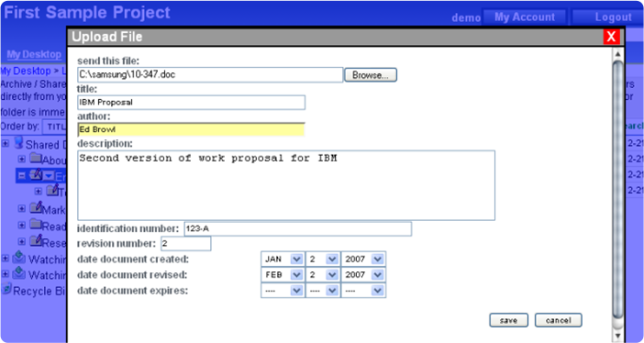Open the created year 2007 dropdown
Screen dimensions: 644x343
(377, 260)
